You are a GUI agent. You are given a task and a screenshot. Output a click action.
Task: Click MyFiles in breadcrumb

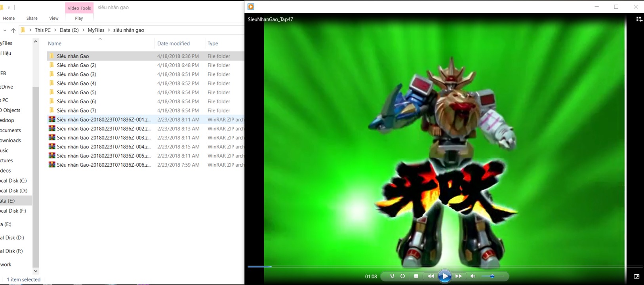[x=96, y=30]
